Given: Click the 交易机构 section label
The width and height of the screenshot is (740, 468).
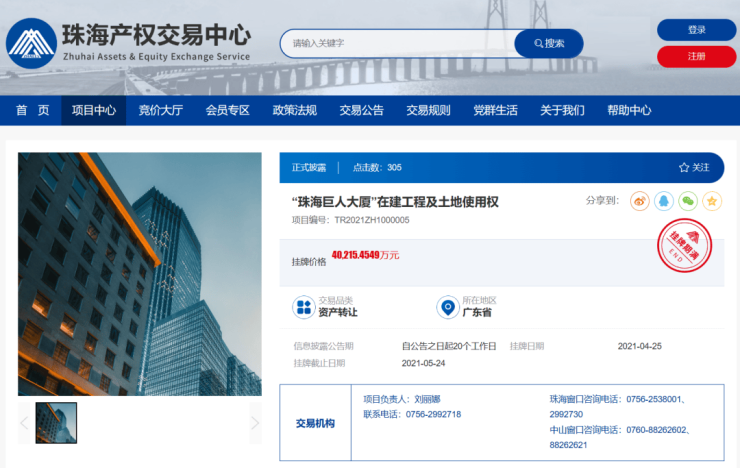Looking at the screenshot, I should tap(315, 423).
